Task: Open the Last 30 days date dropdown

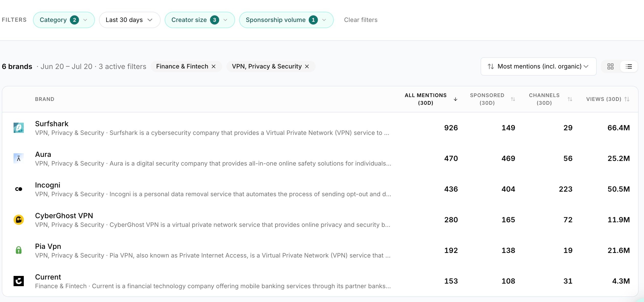Action: point(129,20)
